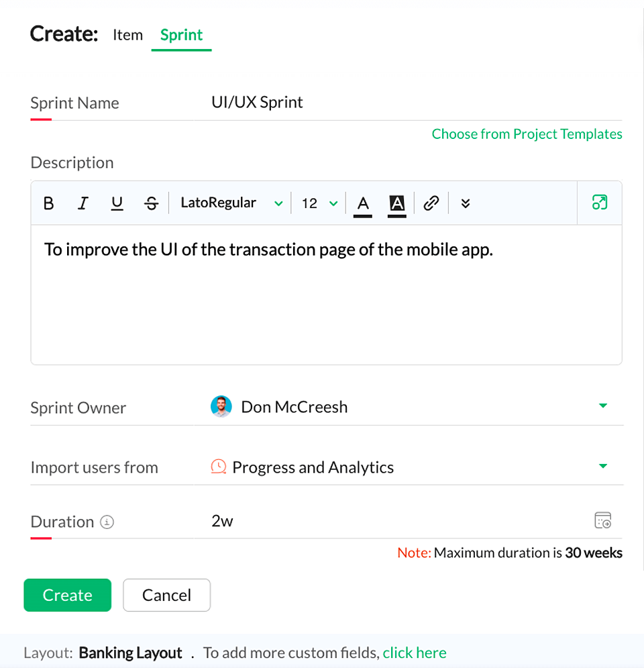Image resolution: width=644 pixels, height=672 pixels.
Task: Apply bold formatting in description toolbar
Action: tap(48, 203)
